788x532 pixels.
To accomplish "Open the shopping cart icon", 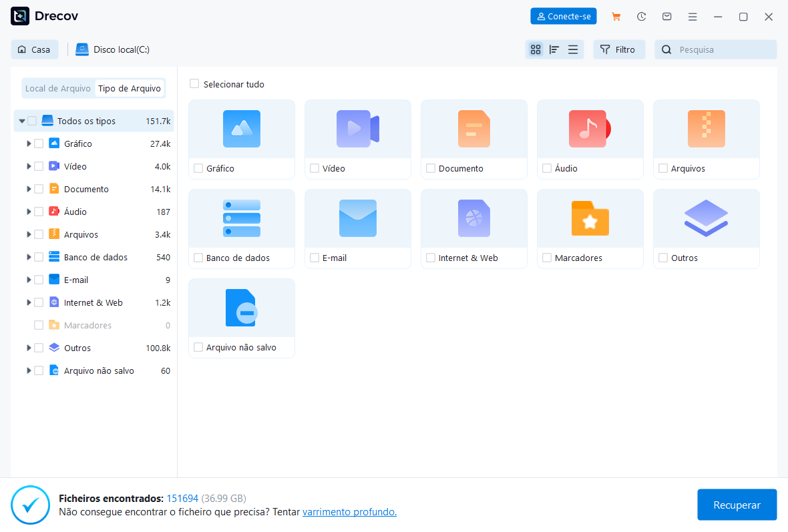I will pyautogui.click(x=616, y=17).
